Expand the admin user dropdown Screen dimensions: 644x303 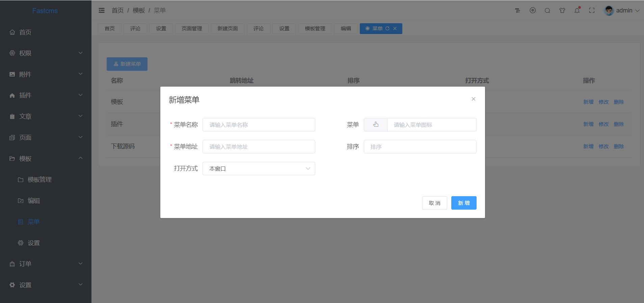coord(622,10)
